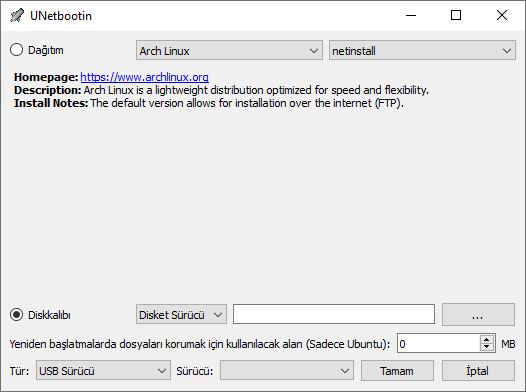Click the Yeniden başlatmalarda dosyaları korumak label
Image resolution: width=526 pixels, height=392 pixels.
point(200,344)
